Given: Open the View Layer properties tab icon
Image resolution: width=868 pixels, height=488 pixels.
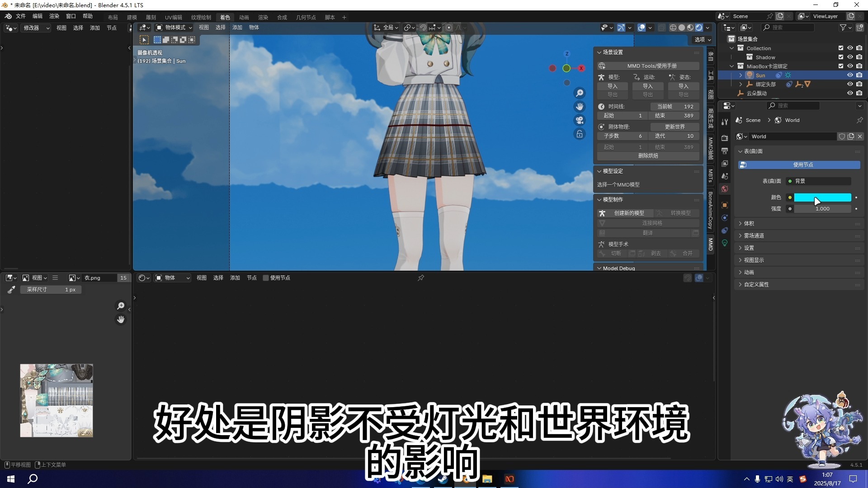Looking at the screenshot, I should click(725, 164).
